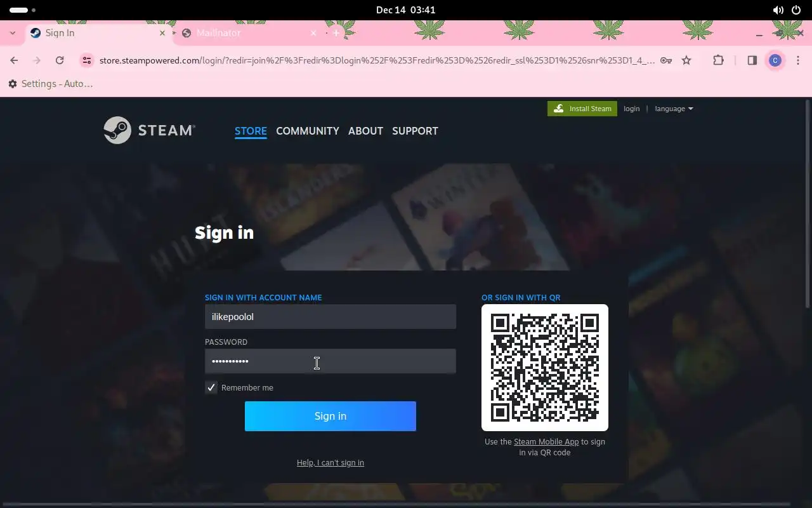Open the browser extensions puzzle icon
Screen dimensions: 812x508
pyautogui.click(x=718, y=60)
